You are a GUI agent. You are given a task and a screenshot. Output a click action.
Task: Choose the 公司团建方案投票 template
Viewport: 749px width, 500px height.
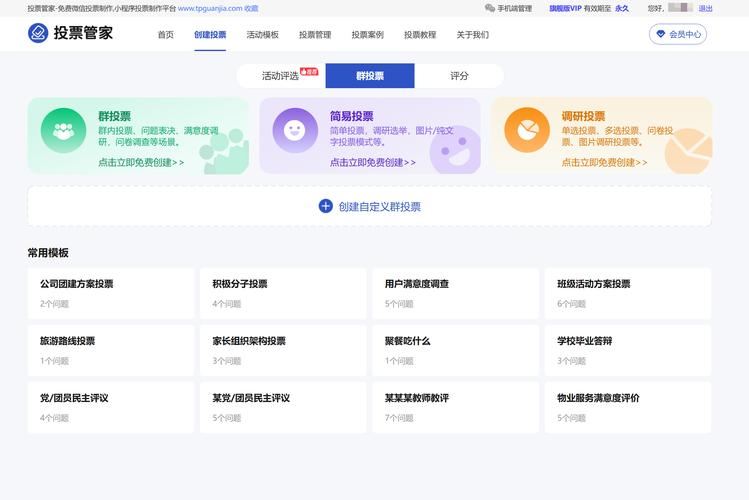tap(111, 293)
